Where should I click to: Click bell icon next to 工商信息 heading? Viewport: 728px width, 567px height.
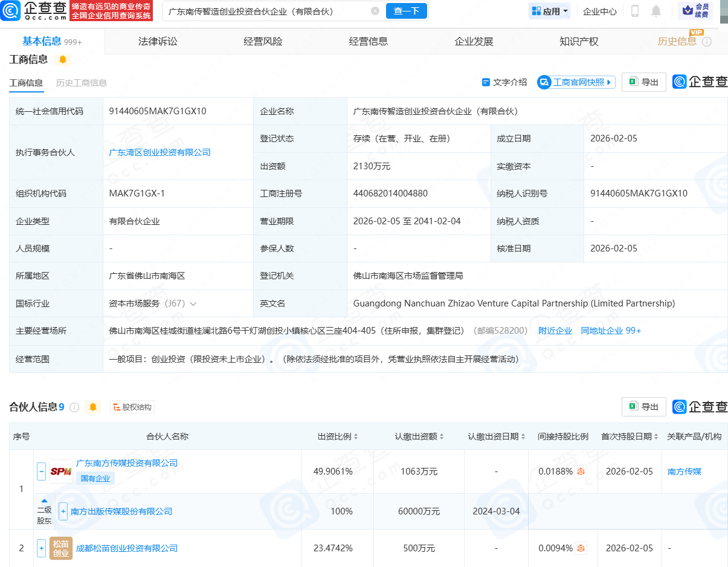coord(63,59)
